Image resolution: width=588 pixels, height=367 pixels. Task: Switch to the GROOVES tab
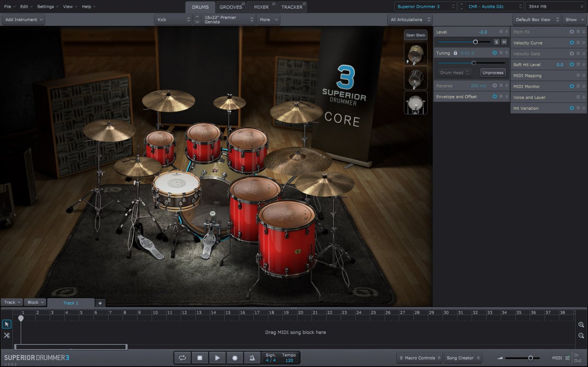click(x=231, y=7)
